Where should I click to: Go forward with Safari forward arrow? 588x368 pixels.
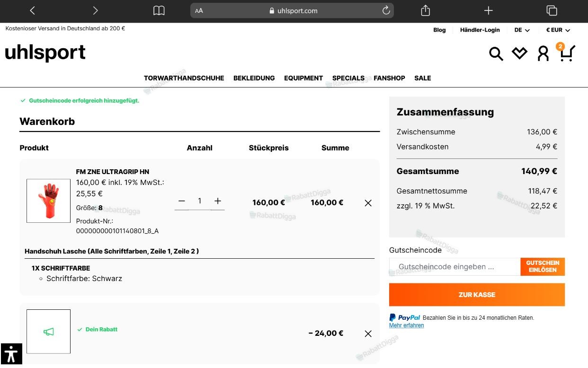[95, 10]
